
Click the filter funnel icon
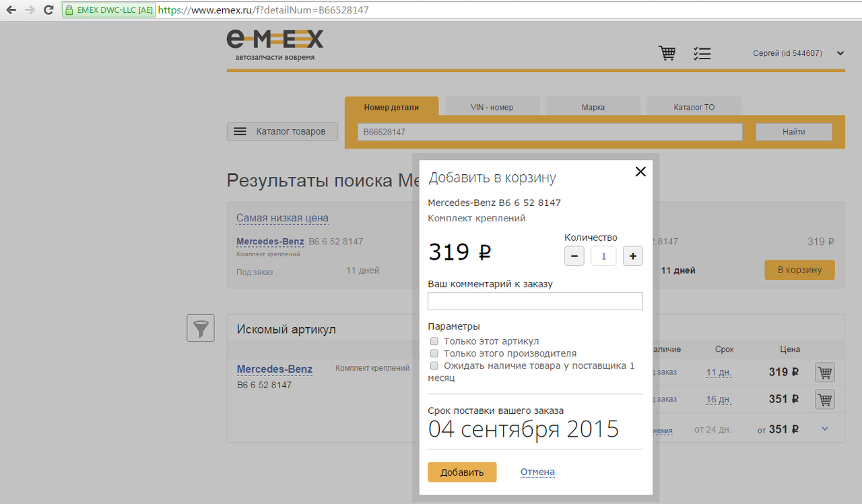201,328
